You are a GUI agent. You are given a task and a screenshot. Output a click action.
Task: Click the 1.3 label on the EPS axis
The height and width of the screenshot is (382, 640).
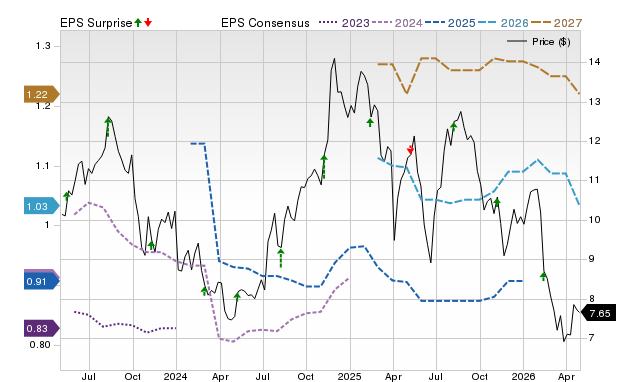43,46
